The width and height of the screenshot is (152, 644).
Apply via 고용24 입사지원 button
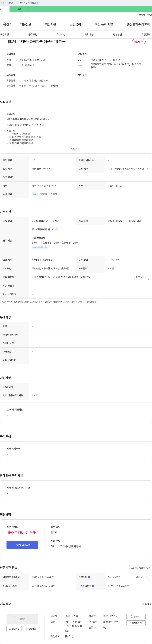[22, 545]
